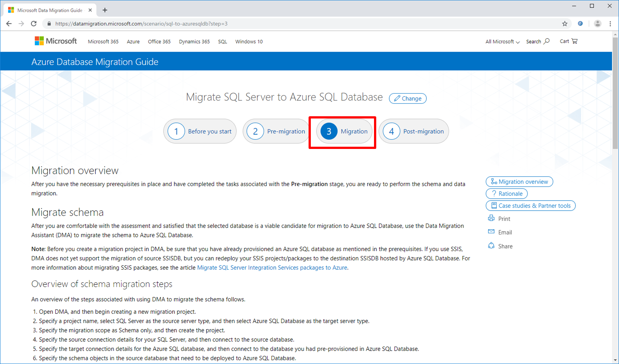This screenshot has width=619, height=364.
Task: Click the Microsoft logo
Action: click(56, 41)
